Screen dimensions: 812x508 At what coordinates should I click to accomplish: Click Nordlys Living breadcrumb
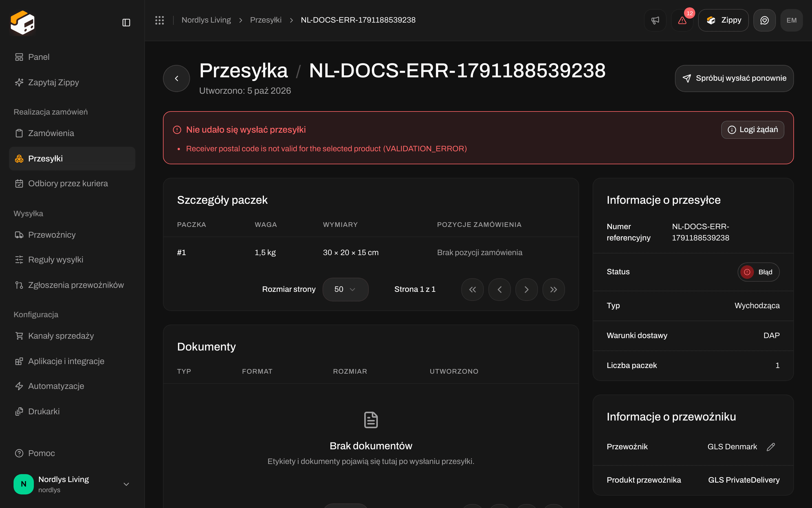coord(206,20)
